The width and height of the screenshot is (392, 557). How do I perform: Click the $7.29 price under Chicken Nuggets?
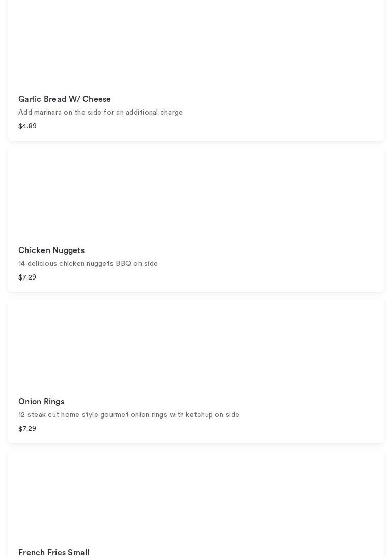(27, 277)
